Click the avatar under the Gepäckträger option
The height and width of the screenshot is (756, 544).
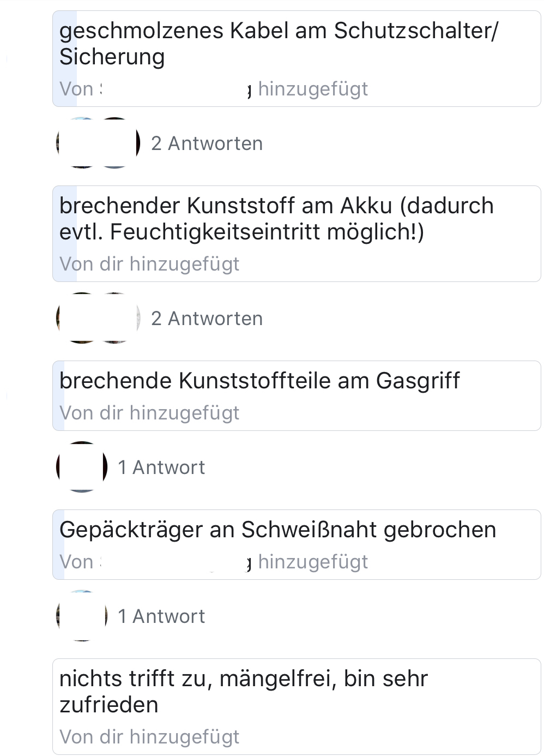point(82,616)
